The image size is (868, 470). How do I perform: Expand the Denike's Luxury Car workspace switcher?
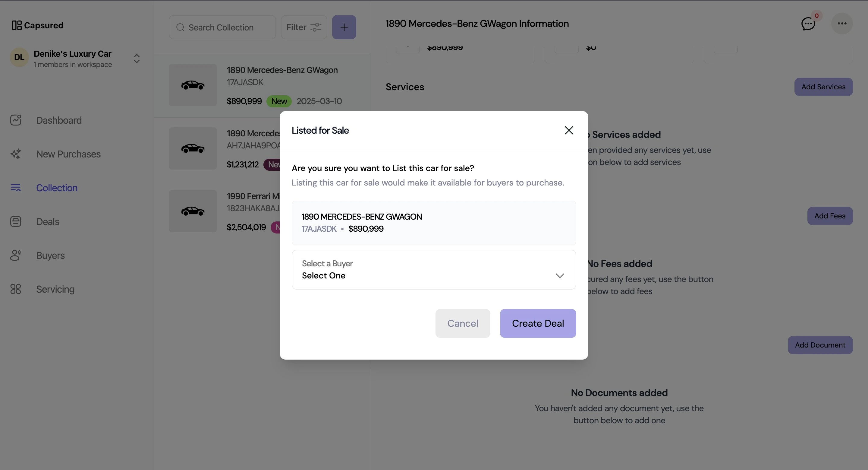(137, 58)
